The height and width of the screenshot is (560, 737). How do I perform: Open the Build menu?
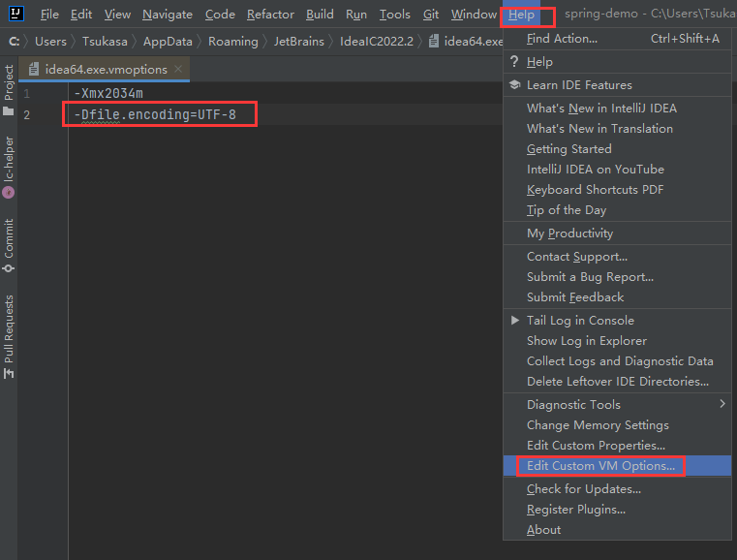click(x=320, y=15)
